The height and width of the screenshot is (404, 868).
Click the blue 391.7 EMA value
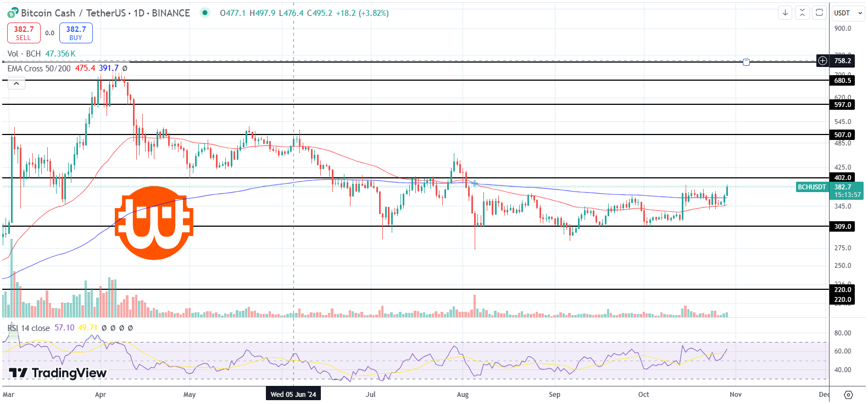(109, 69)
